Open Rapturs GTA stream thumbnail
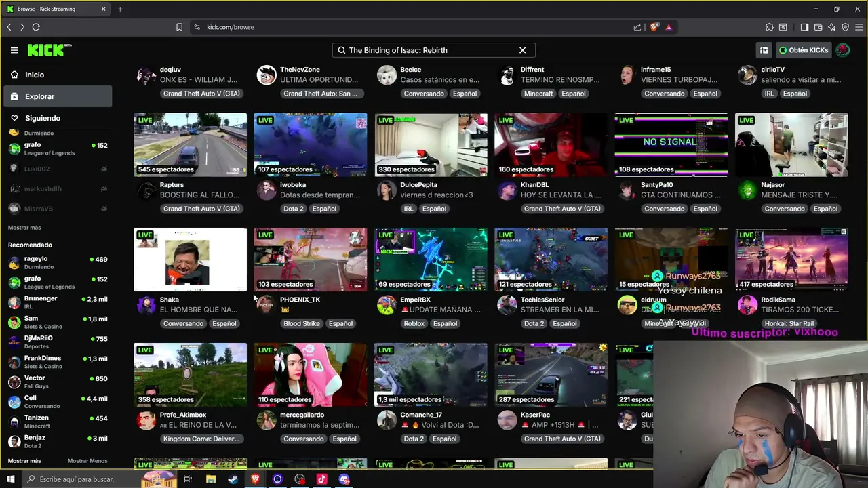The width and height of the screenshot is (868, 488). coord(190,144)
